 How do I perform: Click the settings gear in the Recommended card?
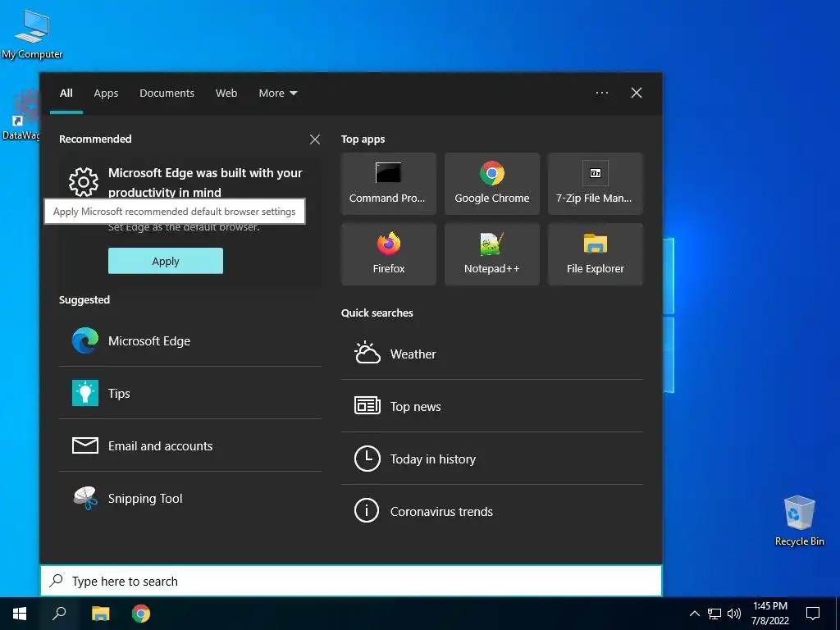(84, 182)
